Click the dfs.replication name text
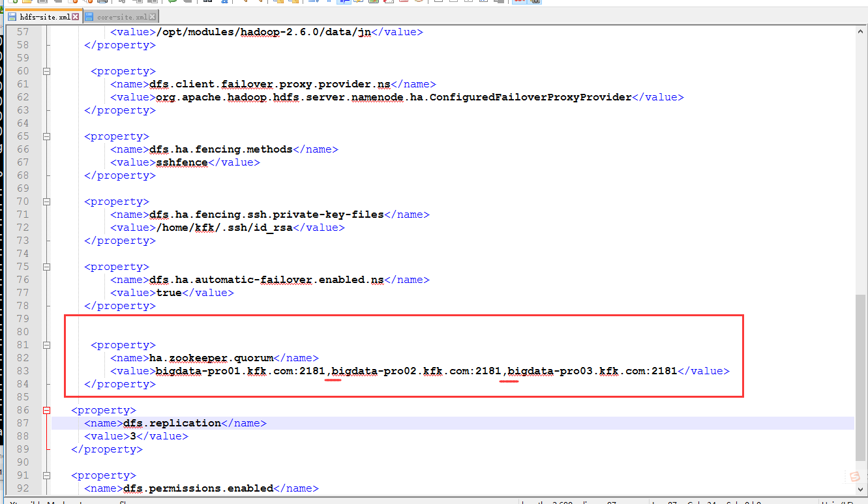This screenshot has width=868, height=504. tap(172, 423)
